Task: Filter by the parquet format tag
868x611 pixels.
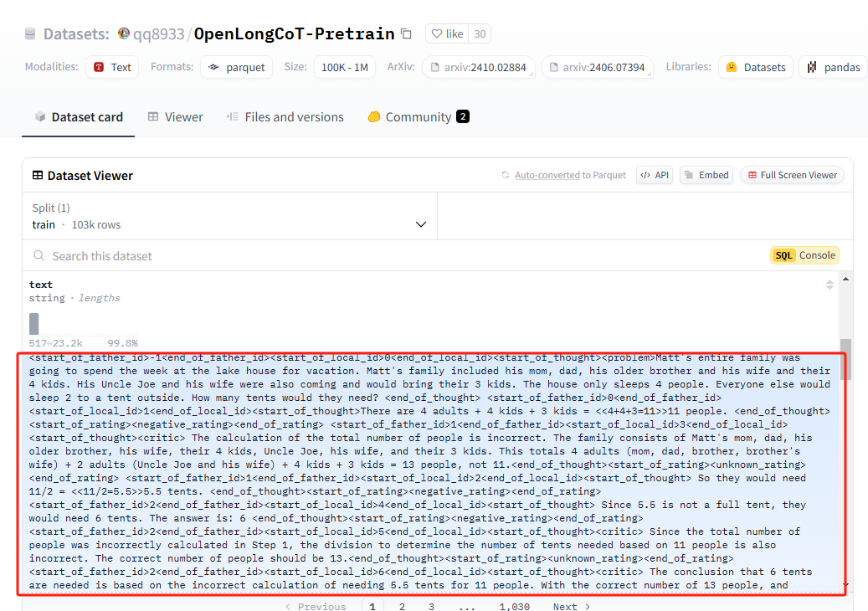Action: click(x=236, y=67)
